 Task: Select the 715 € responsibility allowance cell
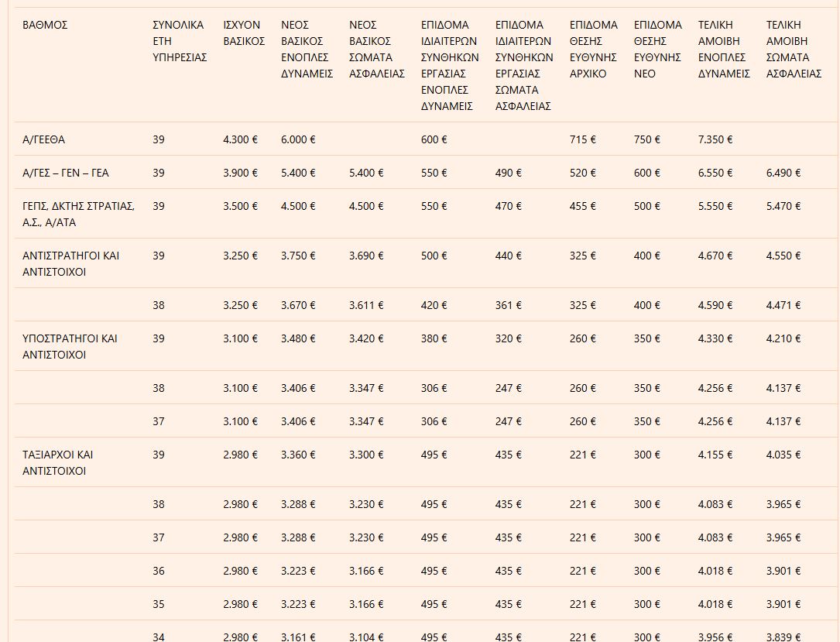tap(582, 139)
